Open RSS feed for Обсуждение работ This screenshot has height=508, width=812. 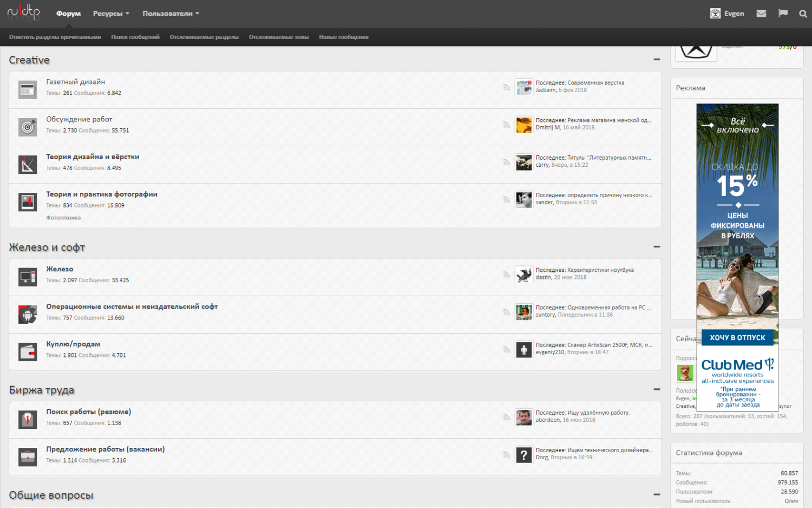click(x=506, y=125)
